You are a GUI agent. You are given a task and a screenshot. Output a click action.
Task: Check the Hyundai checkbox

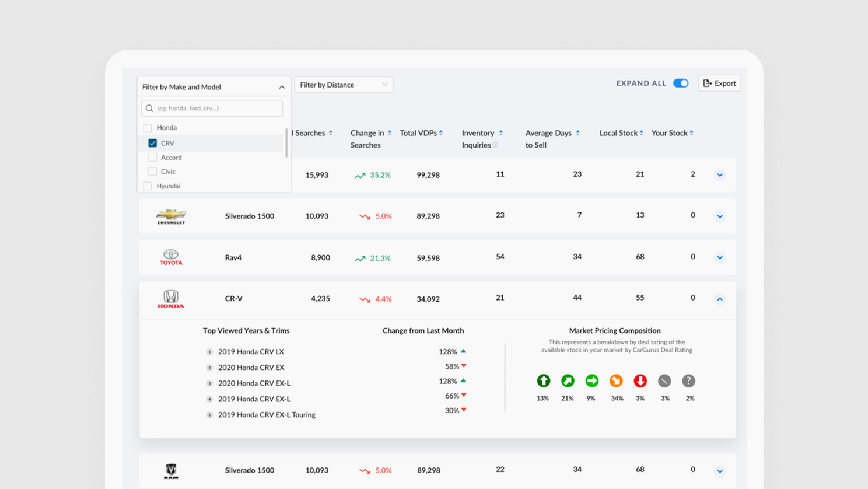(x=147, y=186)
